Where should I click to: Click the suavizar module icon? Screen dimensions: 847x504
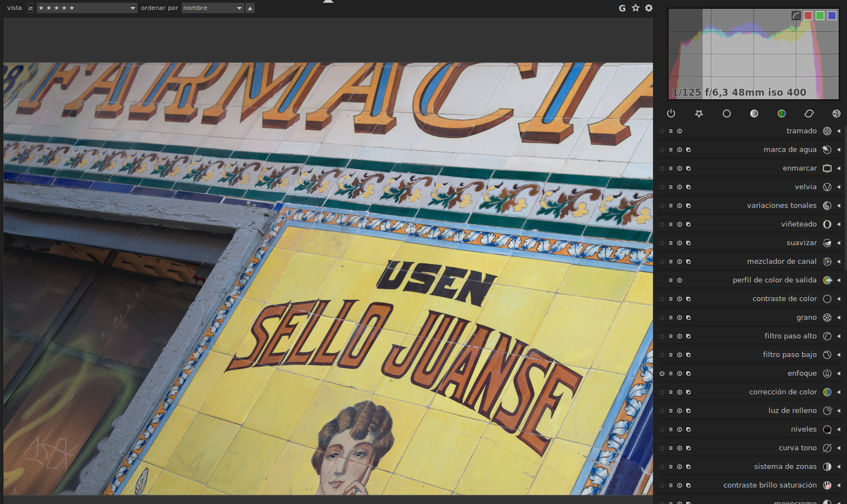point(827,243)
